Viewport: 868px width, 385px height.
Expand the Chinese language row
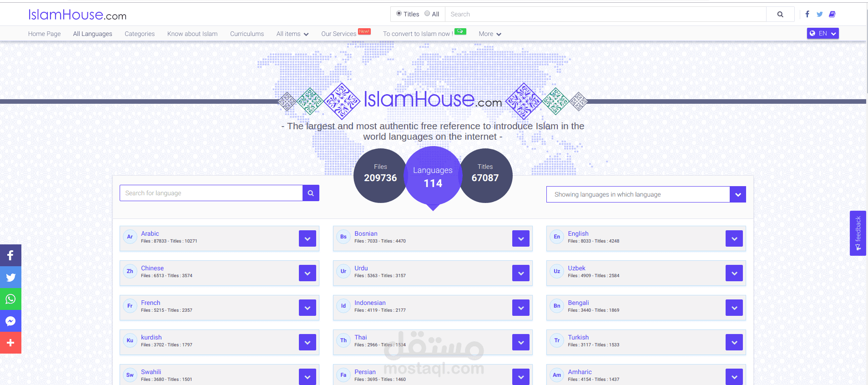(x=308, y=273)
